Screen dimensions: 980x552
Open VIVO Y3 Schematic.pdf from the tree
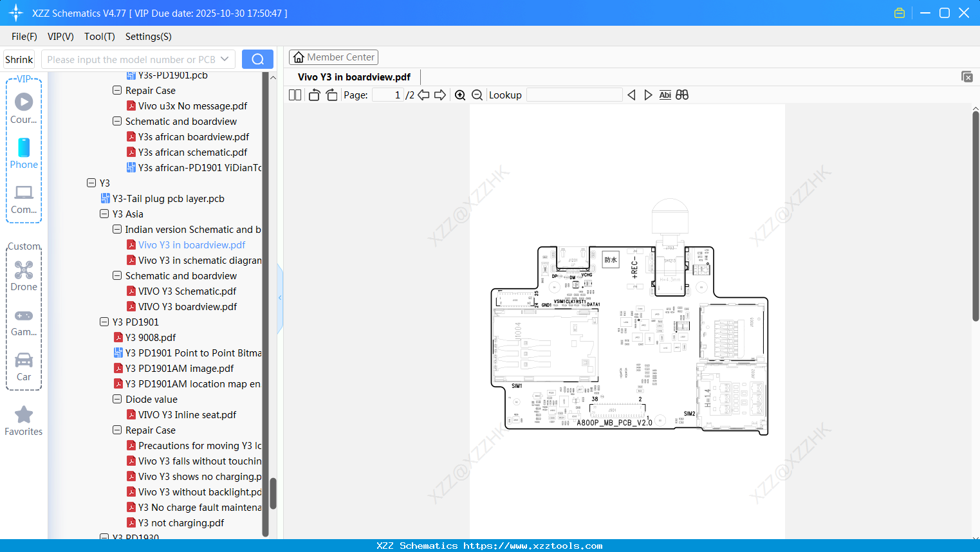tap(187, 291)
